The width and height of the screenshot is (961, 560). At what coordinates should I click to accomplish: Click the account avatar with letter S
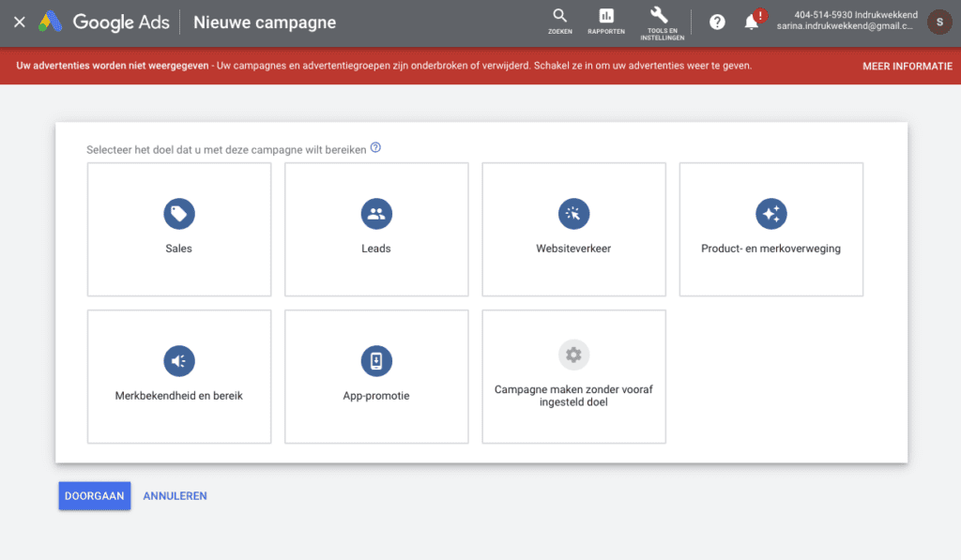[x=939, y=22]
